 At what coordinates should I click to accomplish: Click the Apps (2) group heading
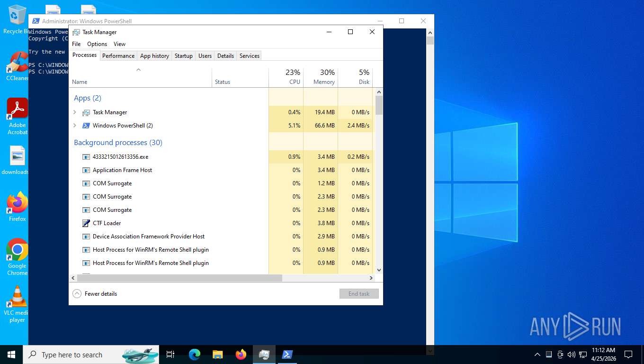tap(88, 98)
